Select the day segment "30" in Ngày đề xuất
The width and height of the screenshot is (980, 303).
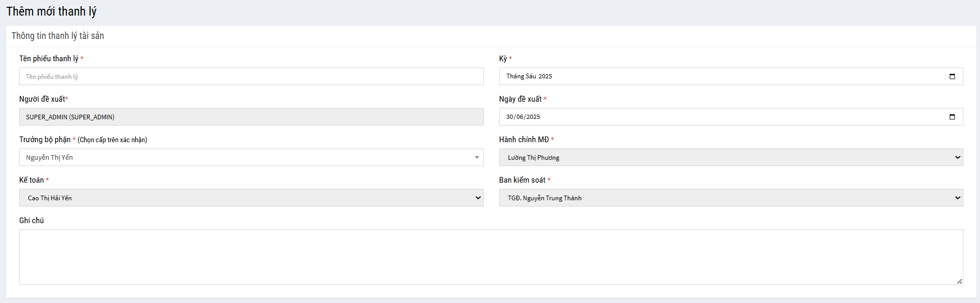click(510, 117)
